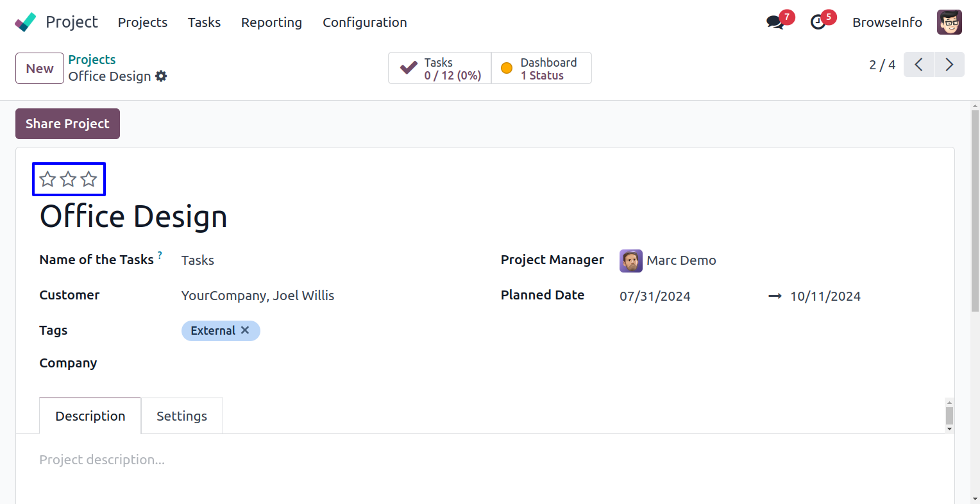Switch to the Settings tab

(182, 416)
